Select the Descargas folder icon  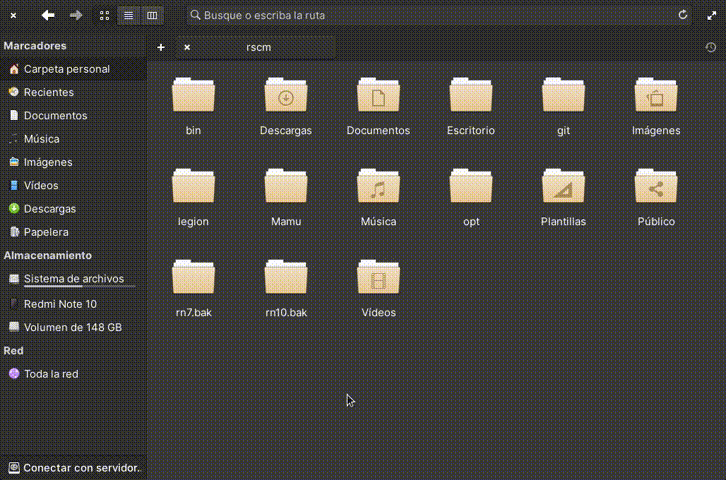point(286,95)
